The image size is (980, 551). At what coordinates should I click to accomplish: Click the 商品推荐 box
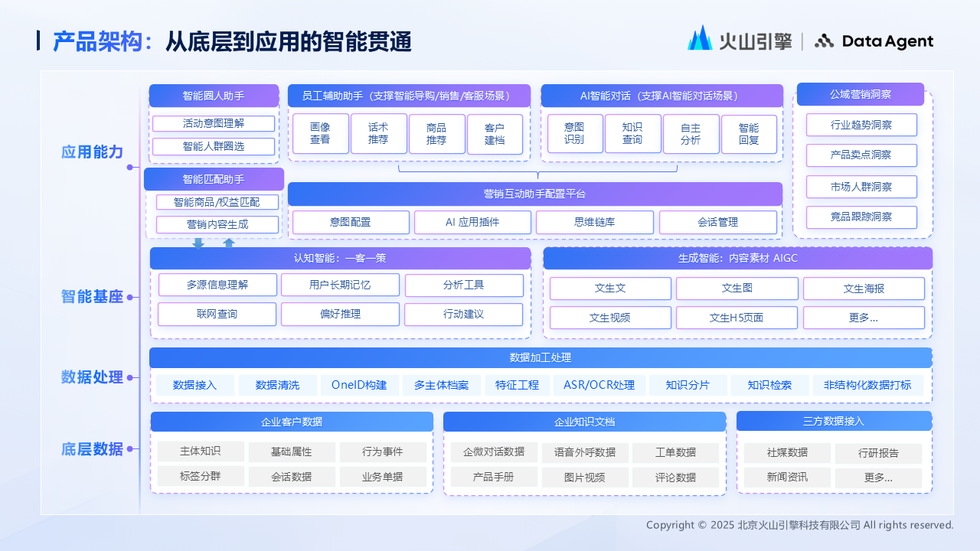pos(436,134)
